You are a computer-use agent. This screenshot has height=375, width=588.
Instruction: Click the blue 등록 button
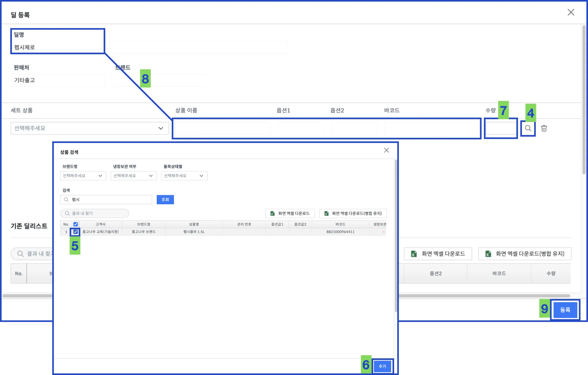click(565, 310)
